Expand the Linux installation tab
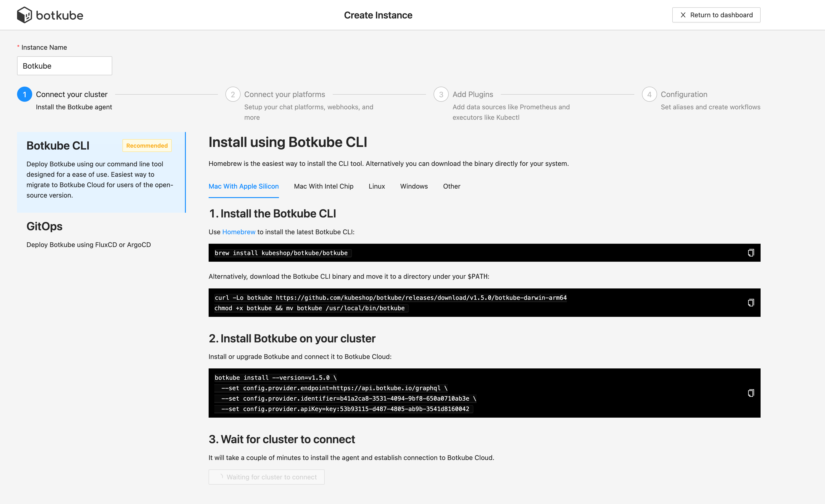The height and width of the screenshot is (504, 825). coord(377,186)
